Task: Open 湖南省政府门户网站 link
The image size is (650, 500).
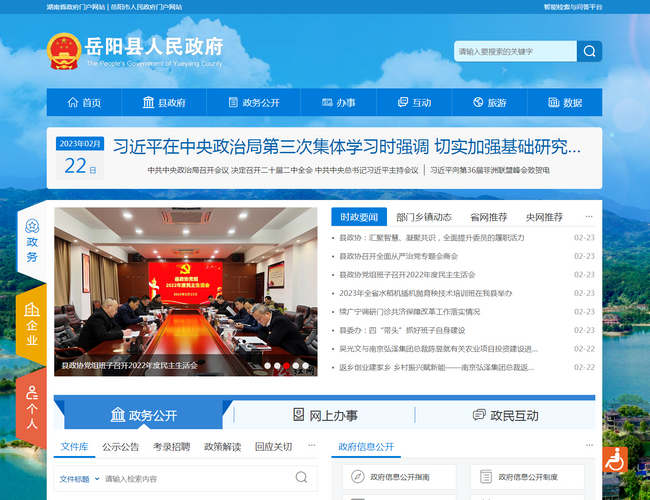Action: (76, 7)
